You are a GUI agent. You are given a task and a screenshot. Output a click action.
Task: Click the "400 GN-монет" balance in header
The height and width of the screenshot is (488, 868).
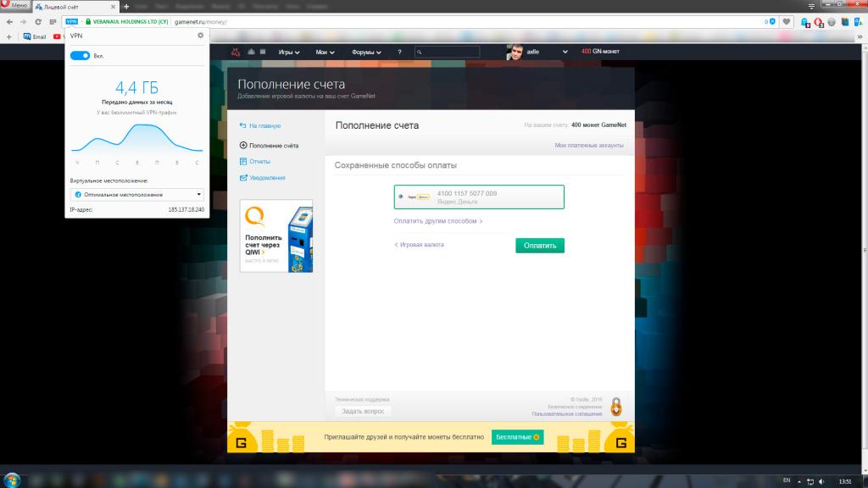[x=600, y=52]
